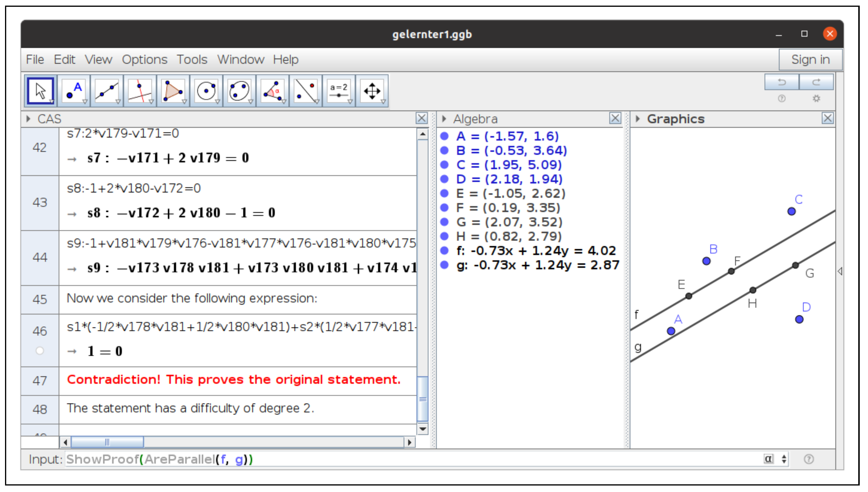Toggle output marker on CAS row 46
This screenshot has width=868, height=492.
coord(40,351)
